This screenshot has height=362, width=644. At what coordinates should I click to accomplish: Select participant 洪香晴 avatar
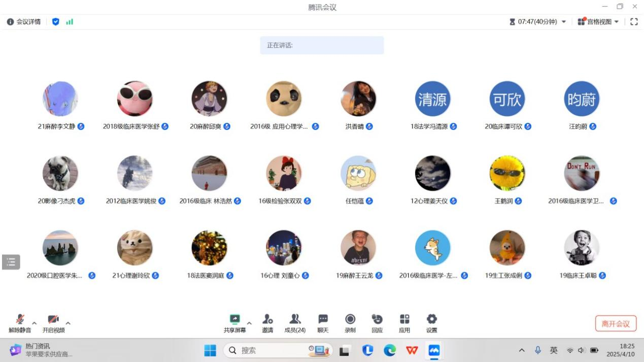[358, 99]
